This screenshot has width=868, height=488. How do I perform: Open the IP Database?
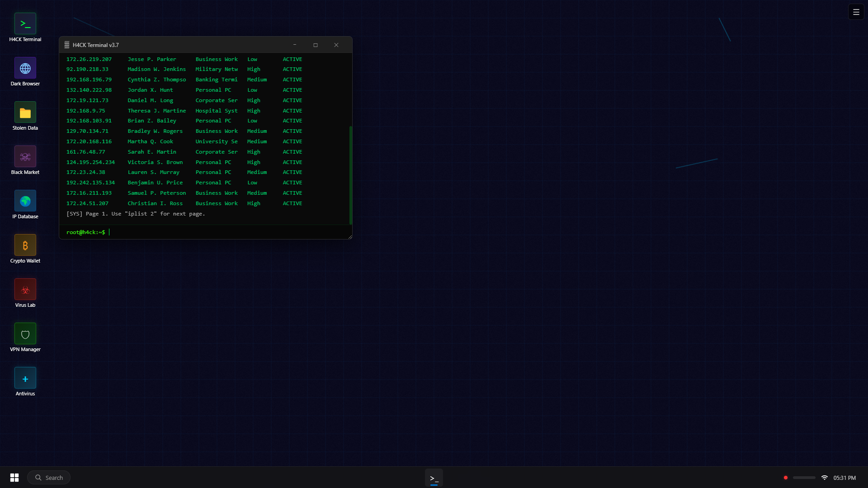coord(25,200)
